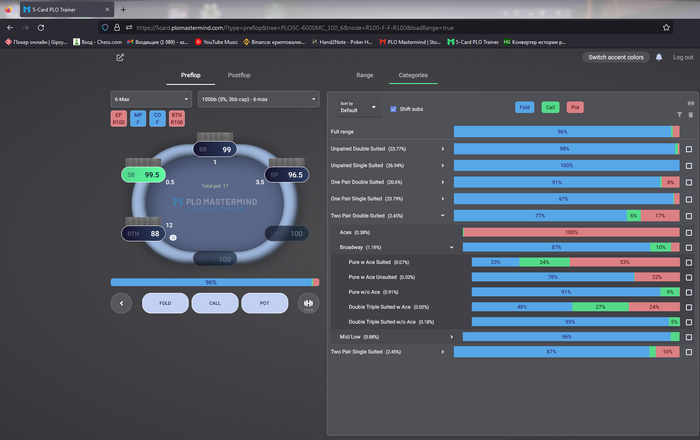700x440 pixels.
Task: Click the shield tracking protection icon
Action: (x=105, y=28)
